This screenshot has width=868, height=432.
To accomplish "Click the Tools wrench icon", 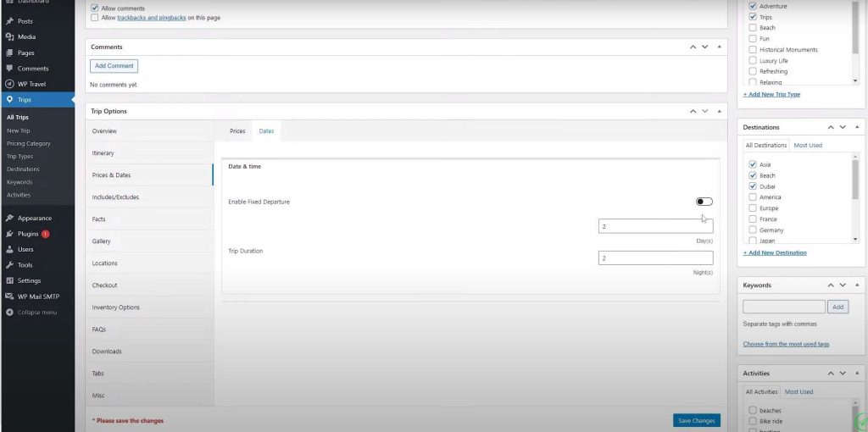I will point(9,265).
